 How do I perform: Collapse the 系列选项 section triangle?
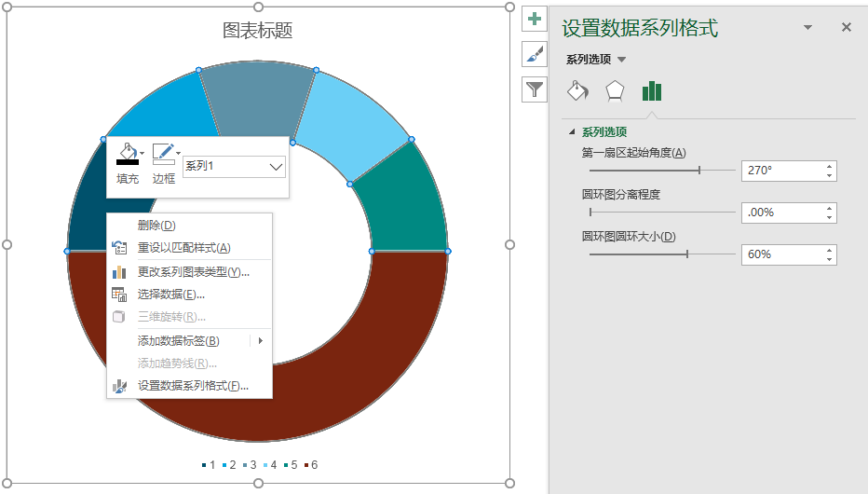point(572,131)
